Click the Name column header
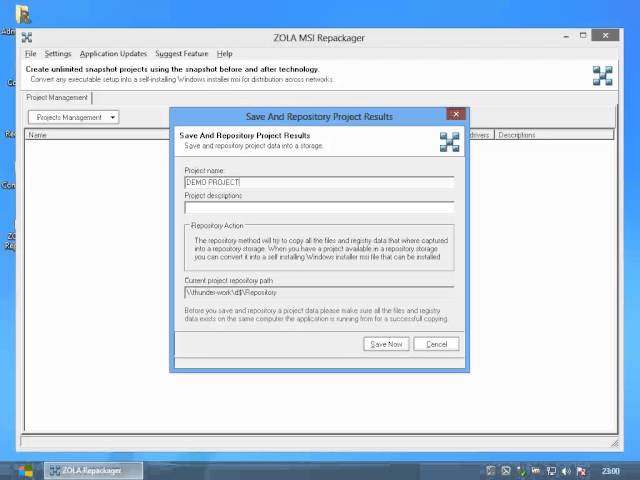This screenshot has height=480, width=640. [97, 135]
